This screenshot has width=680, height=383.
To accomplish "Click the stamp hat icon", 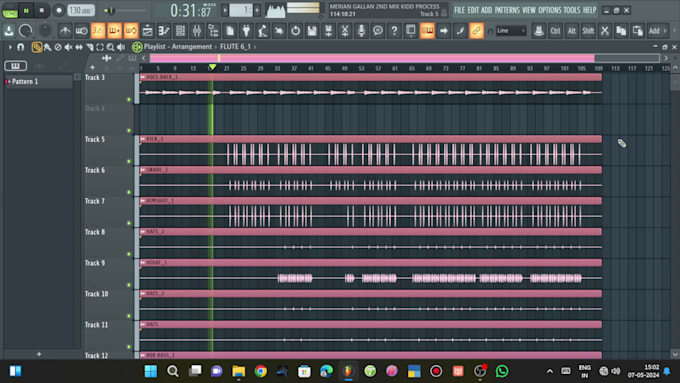I will pyautogui.click(x=539, y=31).
